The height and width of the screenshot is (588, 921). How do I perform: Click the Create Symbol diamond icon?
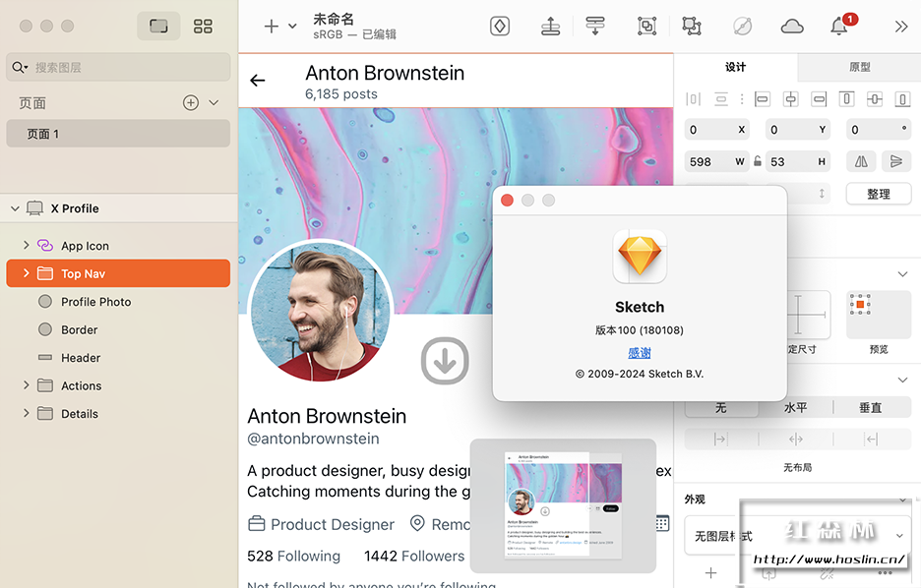point(499,26)
